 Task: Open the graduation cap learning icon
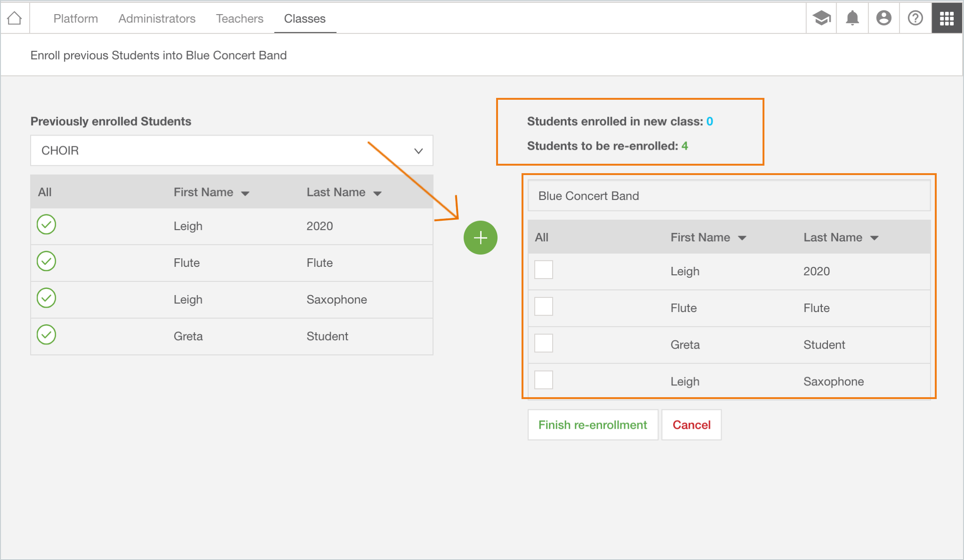[821, 18]
